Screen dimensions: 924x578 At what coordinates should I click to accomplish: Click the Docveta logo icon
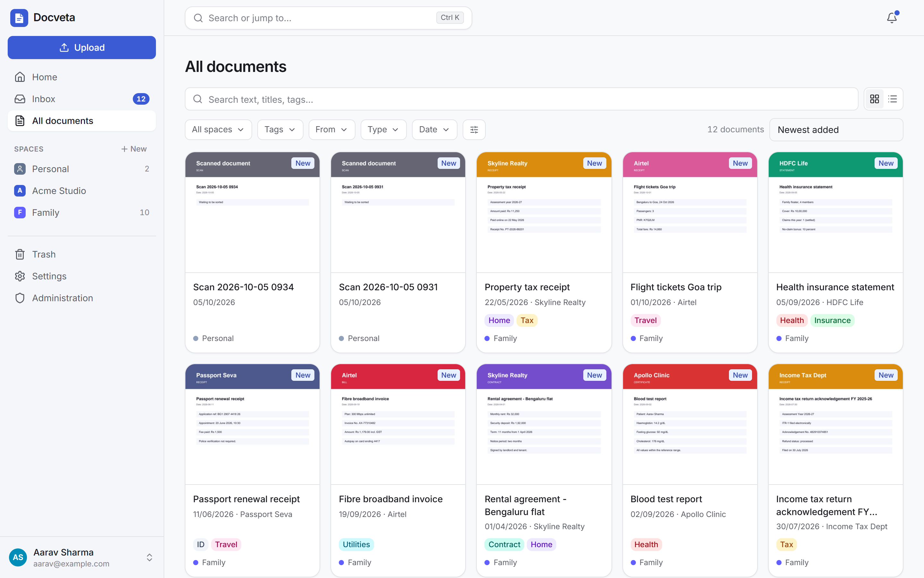click(19, 18)
